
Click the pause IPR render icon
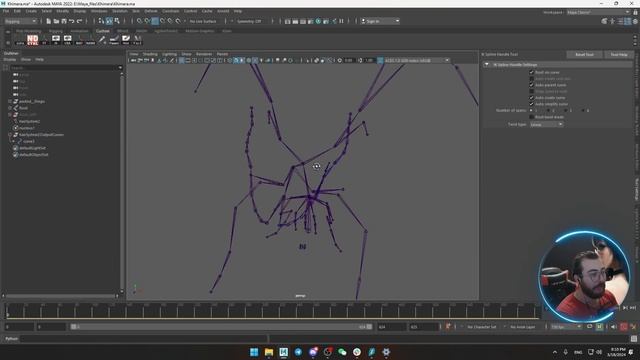pos(341,21)
